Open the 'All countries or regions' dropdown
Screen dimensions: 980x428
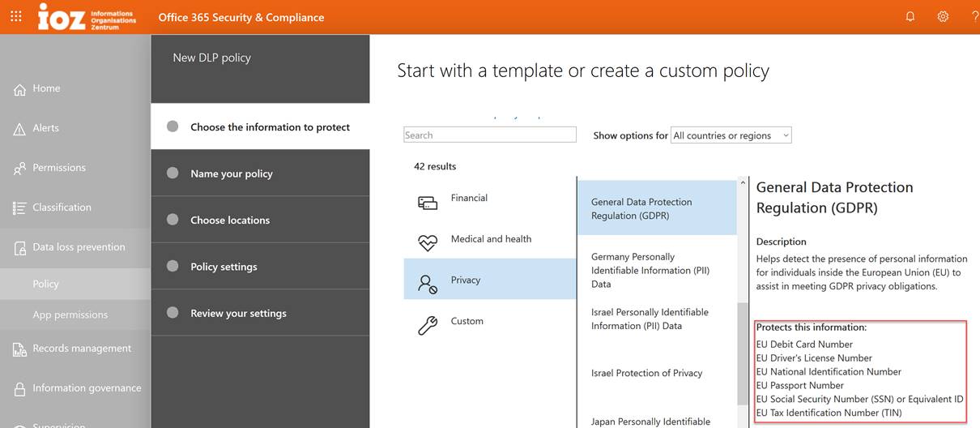(731, 135)
